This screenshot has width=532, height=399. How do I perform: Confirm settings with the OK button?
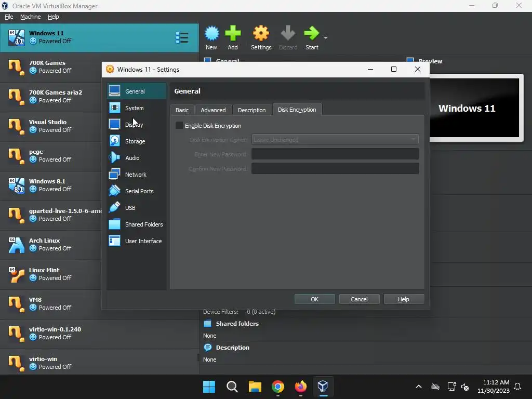click(314, 299)
